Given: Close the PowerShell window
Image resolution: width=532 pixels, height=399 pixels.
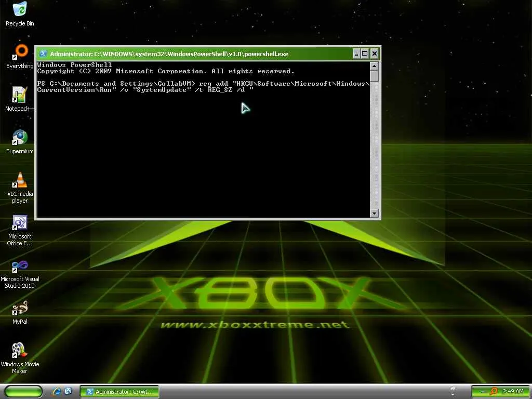Looking at the screenshot, I should (374, 54).
